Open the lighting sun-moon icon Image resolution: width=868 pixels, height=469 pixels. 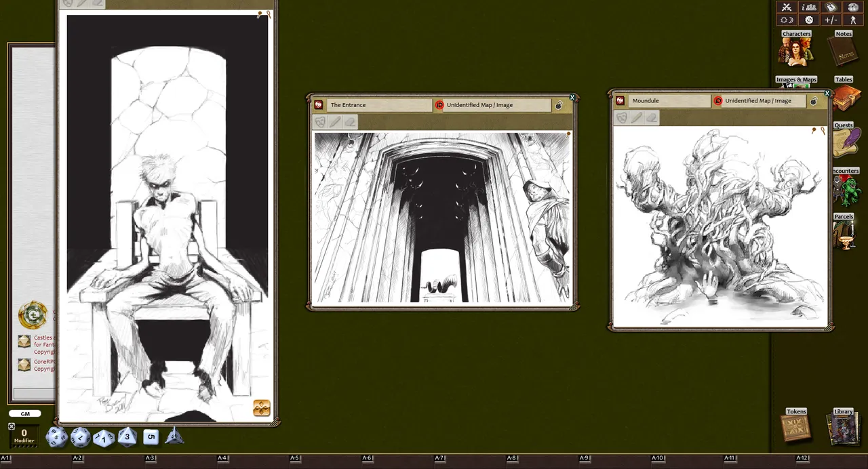click(x=787, y=20)
